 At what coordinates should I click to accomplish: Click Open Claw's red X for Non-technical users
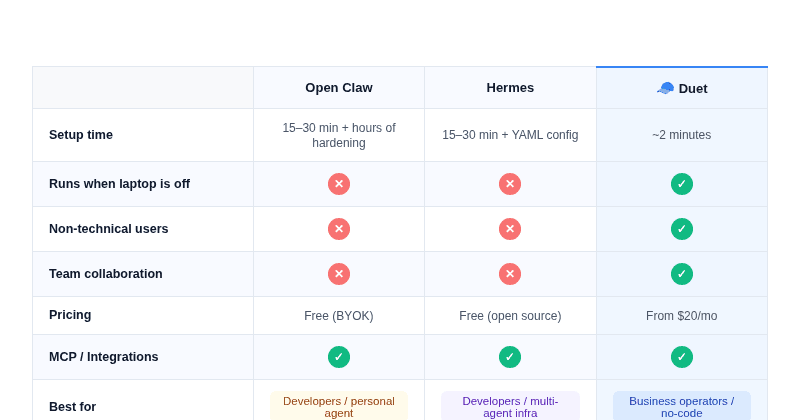[339, 229]
